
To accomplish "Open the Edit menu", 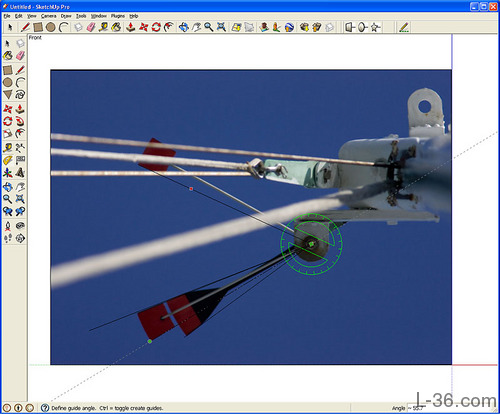I will pyautogui.click(x=18, y=16).
